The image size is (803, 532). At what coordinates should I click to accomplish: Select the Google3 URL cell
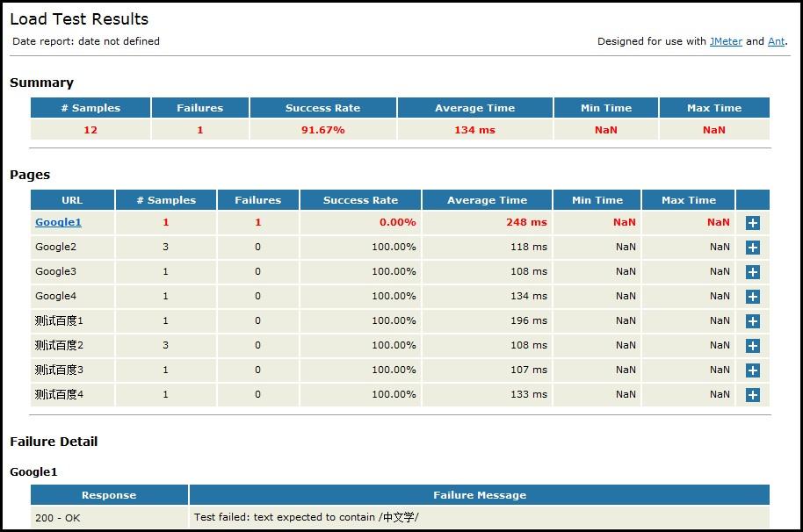[x=72, y=271]
